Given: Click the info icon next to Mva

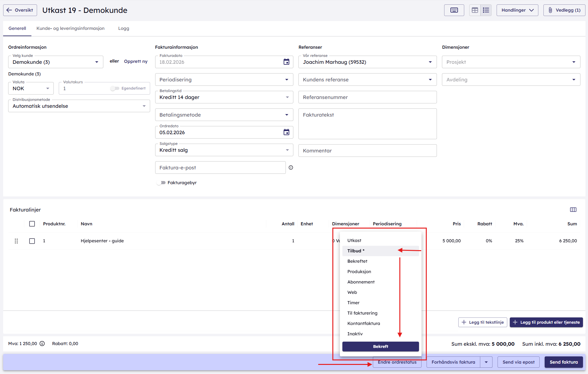Looking at the screenshot, I should 42,344.
